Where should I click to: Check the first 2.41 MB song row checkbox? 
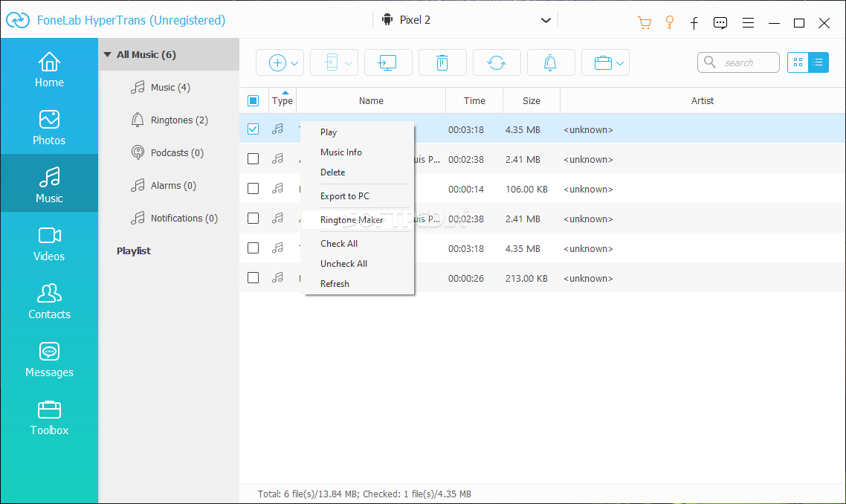point(253,158)
